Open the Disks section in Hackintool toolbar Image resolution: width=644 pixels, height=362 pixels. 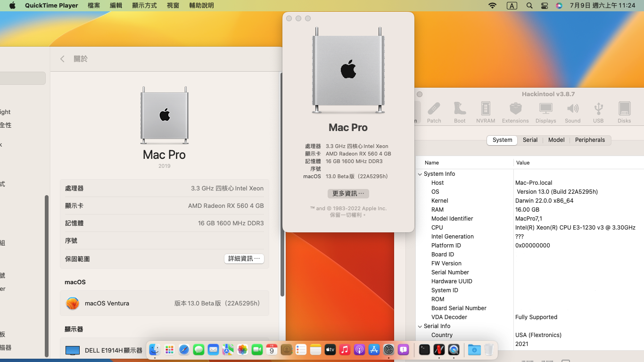(624, 112)
